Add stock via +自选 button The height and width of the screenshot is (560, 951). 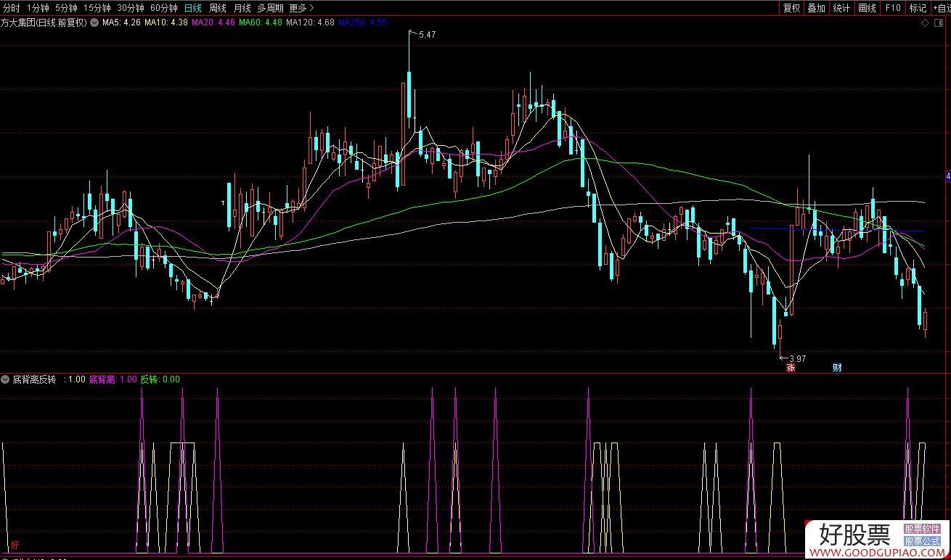942,8
